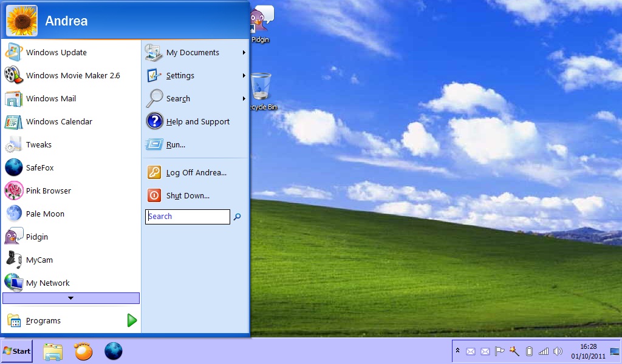
Task: Click the magnifier button beside the search box
Action: 238,217
